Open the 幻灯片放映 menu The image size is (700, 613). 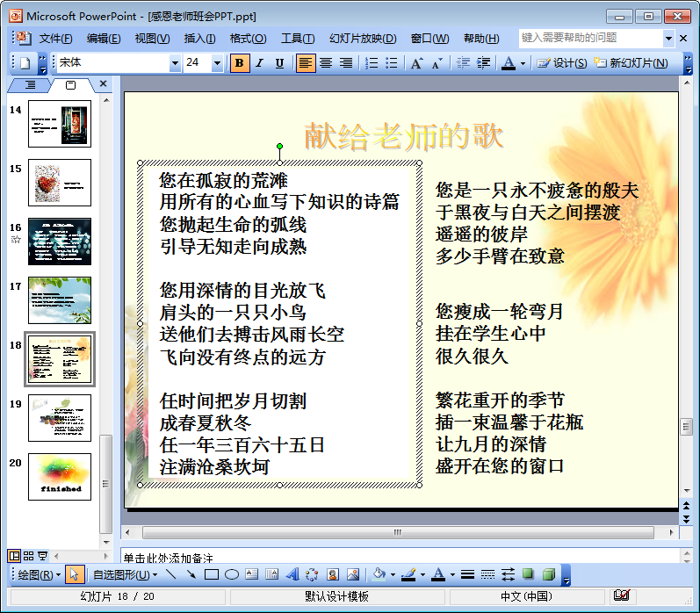pyautogui.click(x=362, y=39)
